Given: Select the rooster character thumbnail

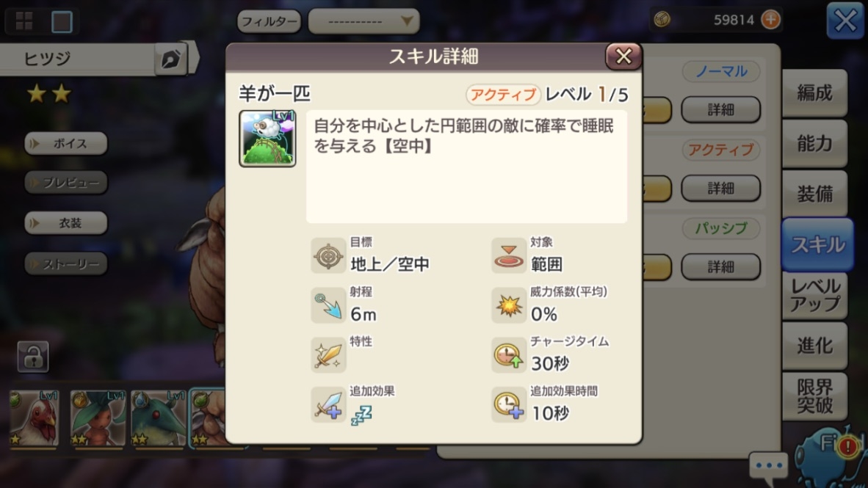Looking at the screenshot, I should click(x=35, y=418).
